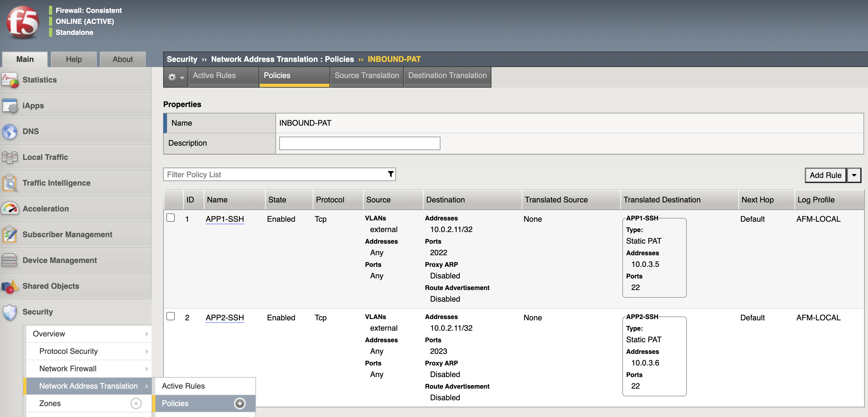868x417 pixels.
Task: Switch to the About tab
Action: pyautogui.click(x=123, y=59)
